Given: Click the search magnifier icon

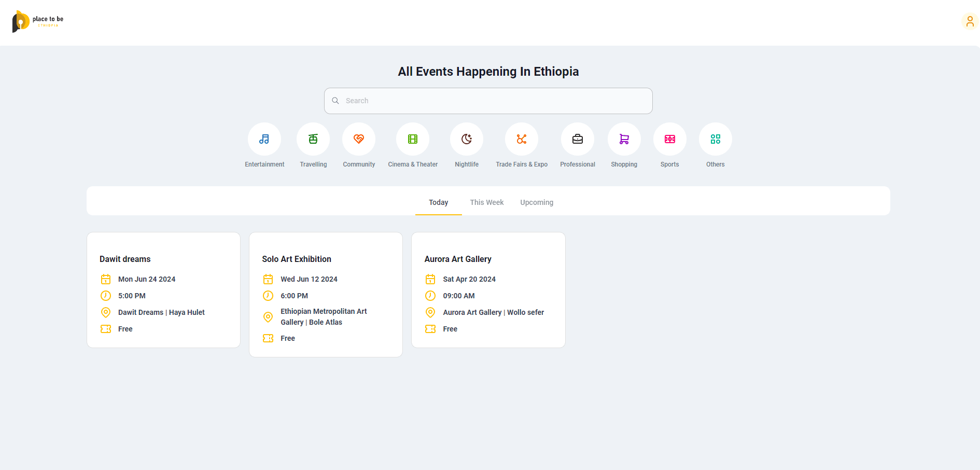Looking at the screenshot, I should click(335, 101).
